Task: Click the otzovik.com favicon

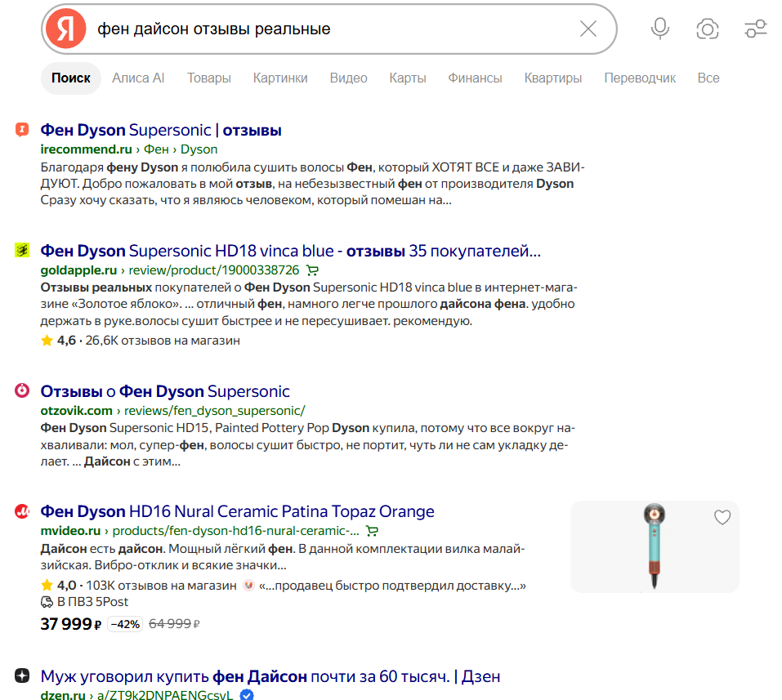Action: (22, 390)
